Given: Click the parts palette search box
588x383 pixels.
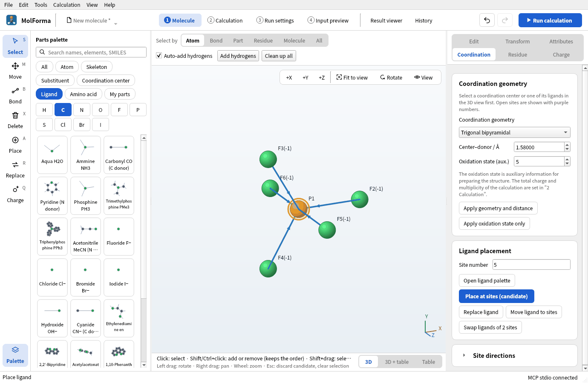Looking at the screenshot, I should coord(91,52).
